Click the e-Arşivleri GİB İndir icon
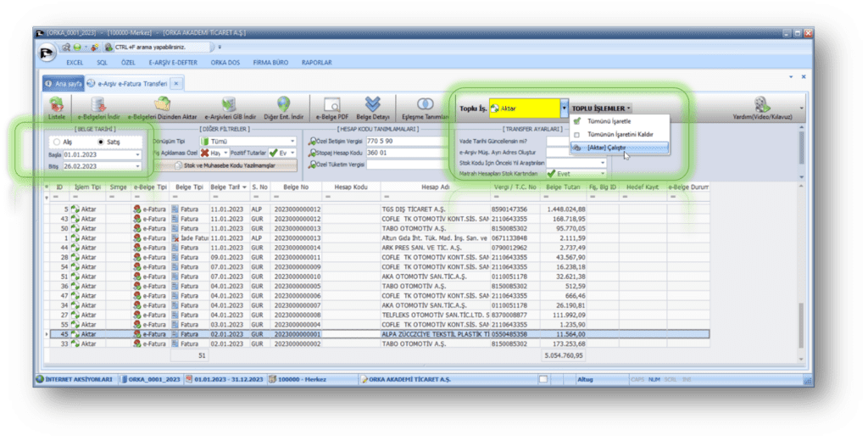This screenshot has width=868, height=441. tap(229, 105)
